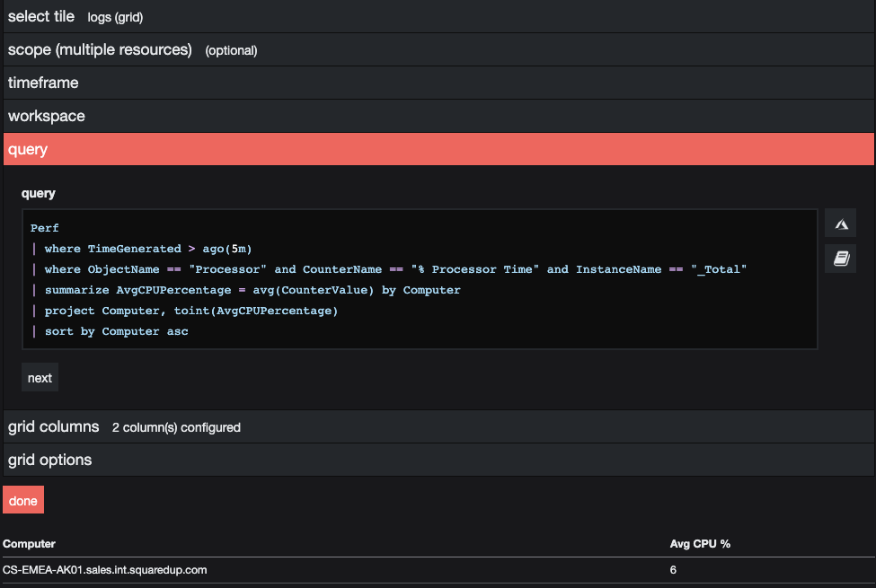The image size is (876, 588).
Task: Click the Computer column header
Action: point(29,543)
